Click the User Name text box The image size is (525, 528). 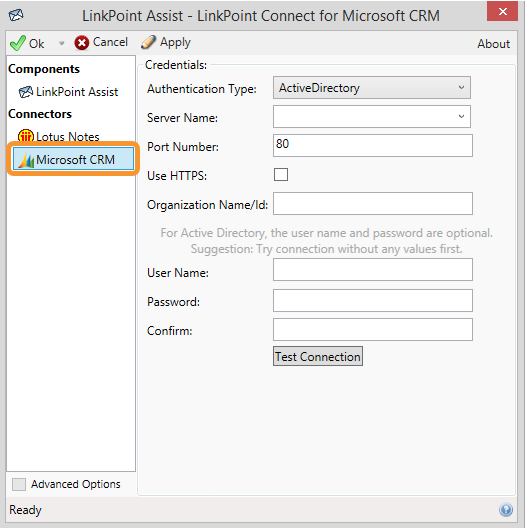tap(373, 269)
